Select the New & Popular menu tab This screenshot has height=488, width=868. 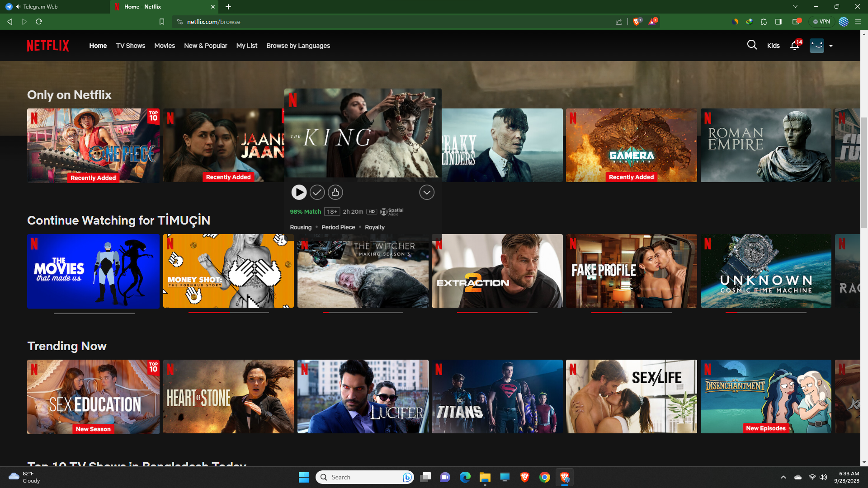coord(206,45)
